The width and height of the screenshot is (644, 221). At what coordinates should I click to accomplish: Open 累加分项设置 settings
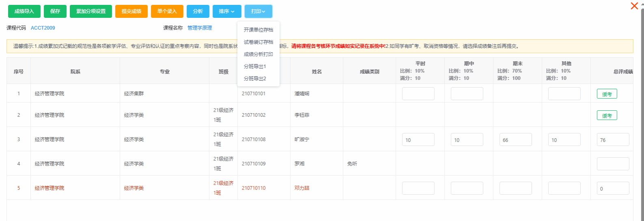click(x=91, y=11)
